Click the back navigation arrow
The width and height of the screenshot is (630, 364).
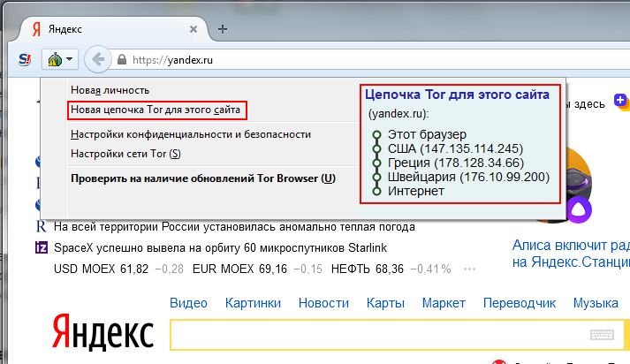97,60
